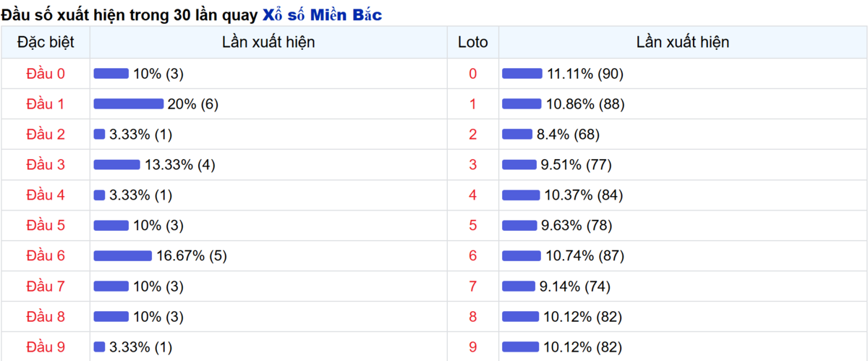868x361 pixels.
Task: Select the Đầu 9 label
Action: pos(46,347)
